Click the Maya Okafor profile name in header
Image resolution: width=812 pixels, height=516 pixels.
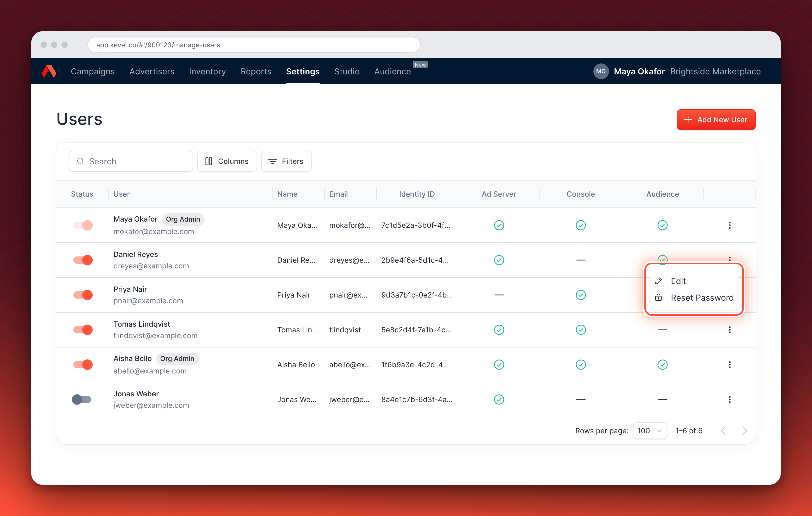(x=639, y=72)
